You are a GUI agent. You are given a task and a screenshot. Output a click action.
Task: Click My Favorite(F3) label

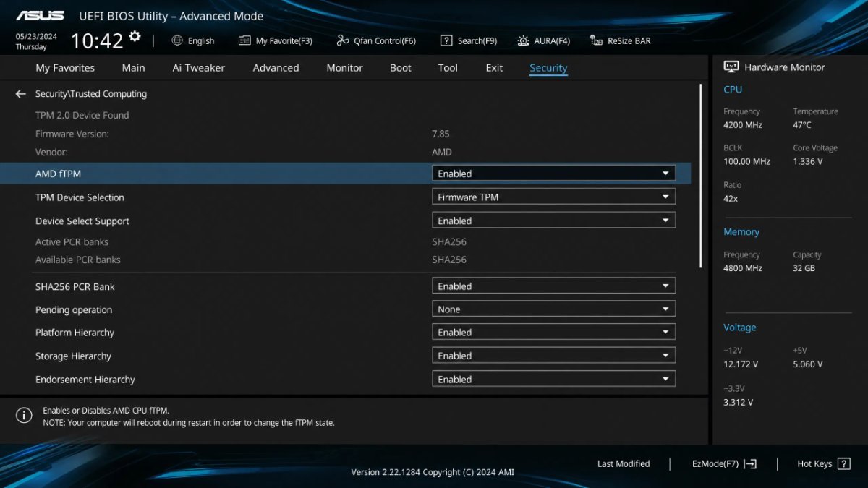tap(284, 41)
